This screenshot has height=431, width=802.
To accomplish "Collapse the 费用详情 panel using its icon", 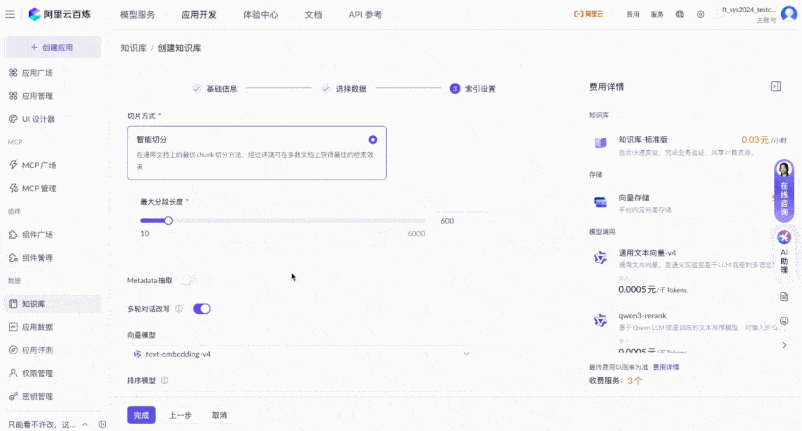I will click(x=775, y=87).
